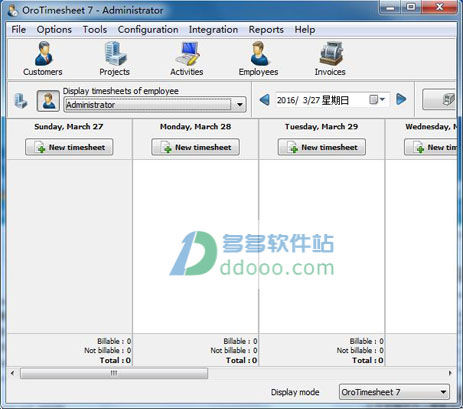Open the Configuration menu
Image resolution: width=463 pixels, height=409 pixels.
148,30
